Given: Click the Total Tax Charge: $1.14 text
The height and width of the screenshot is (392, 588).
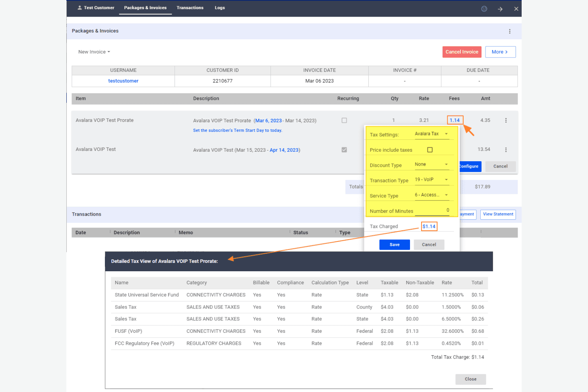Looking at the screenshot, I should [458, 357].
